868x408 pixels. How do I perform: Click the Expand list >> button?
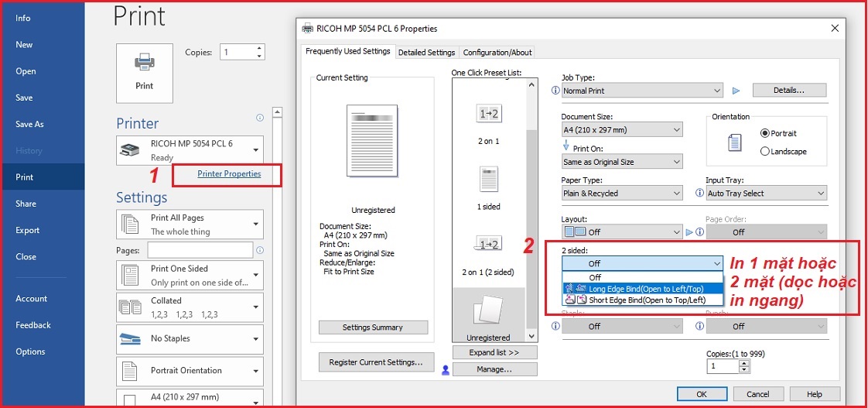[x=495, y=352]
